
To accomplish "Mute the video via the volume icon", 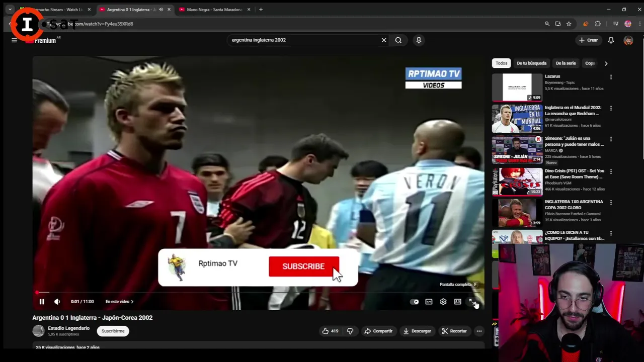I will pyautogui.click(x=57, y=302).
